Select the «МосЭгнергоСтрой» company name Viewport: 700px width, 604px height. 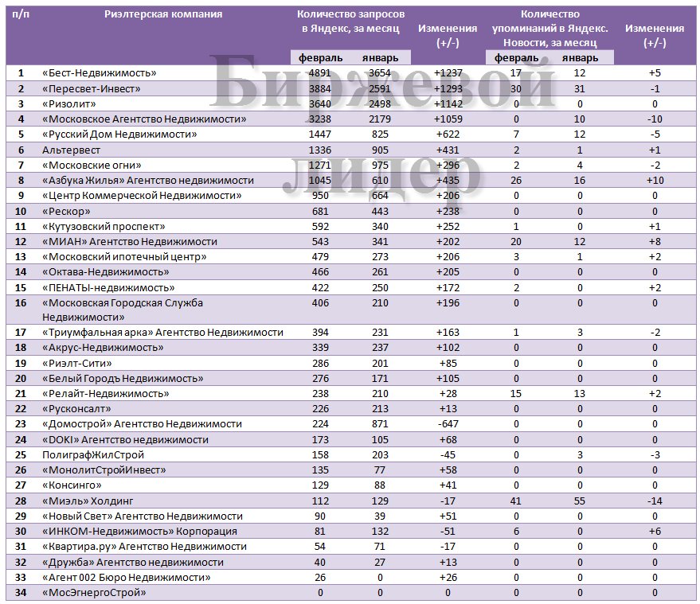[94, 592]
